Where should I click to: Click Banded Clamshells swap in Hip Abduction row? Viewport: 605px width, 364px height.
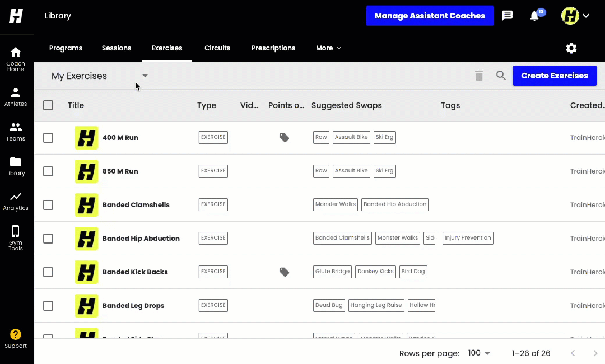pos(342,238)
